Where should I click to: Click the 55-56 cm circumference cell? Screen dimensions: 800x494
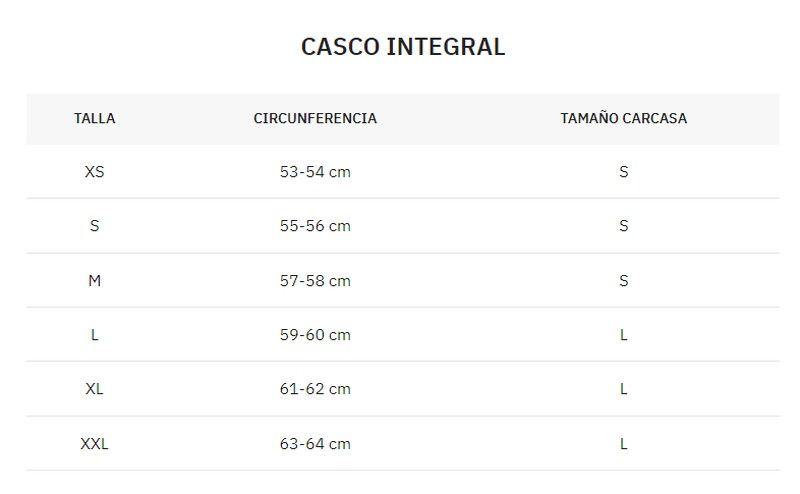[315, 226]
